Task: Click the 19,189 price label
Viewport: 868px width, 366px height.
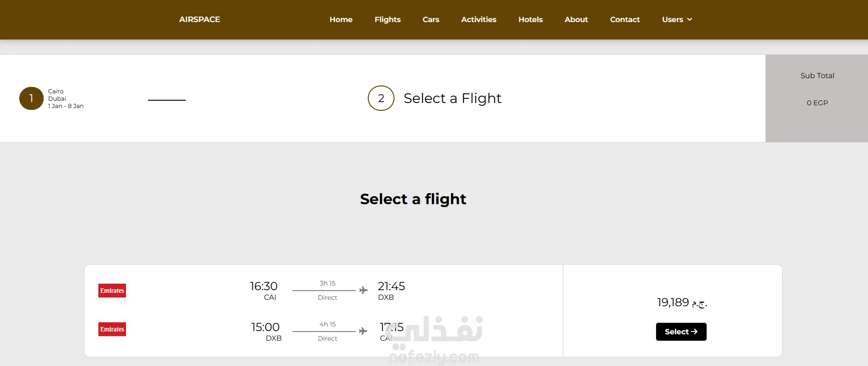Action: 681,303
